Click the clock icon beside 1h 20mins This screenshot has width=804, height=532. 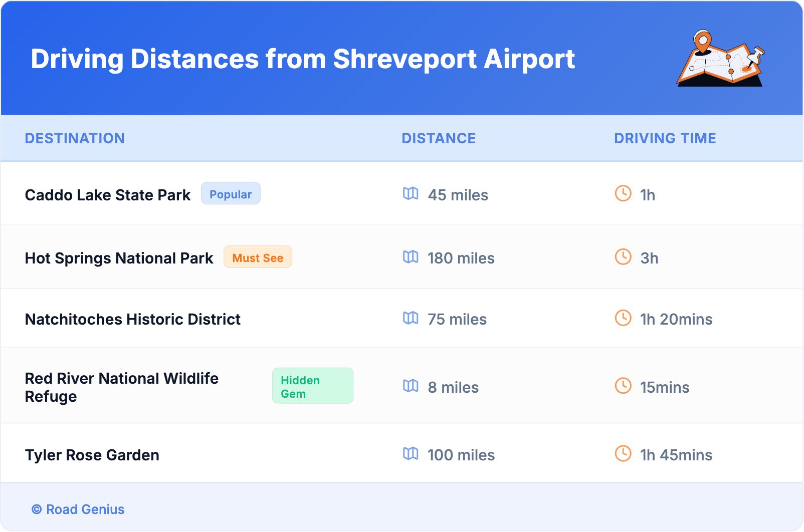coord(623,318)
